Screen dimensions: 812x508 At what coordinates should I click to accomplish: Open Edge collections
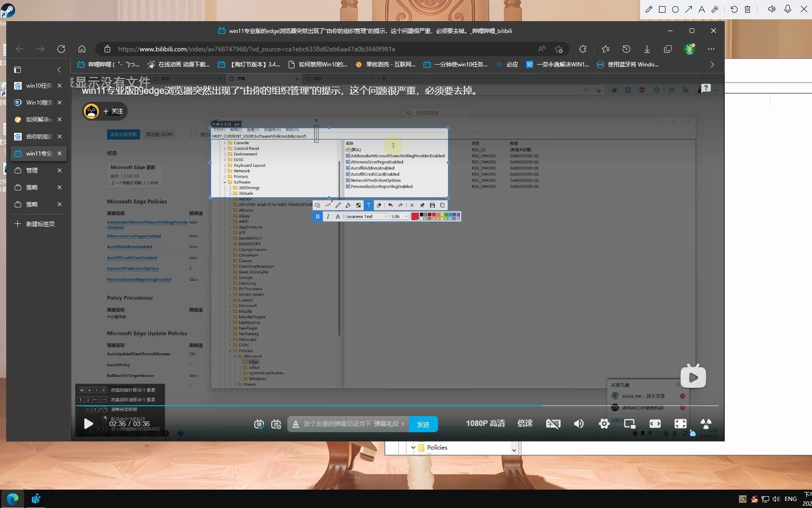coord(668,49)
